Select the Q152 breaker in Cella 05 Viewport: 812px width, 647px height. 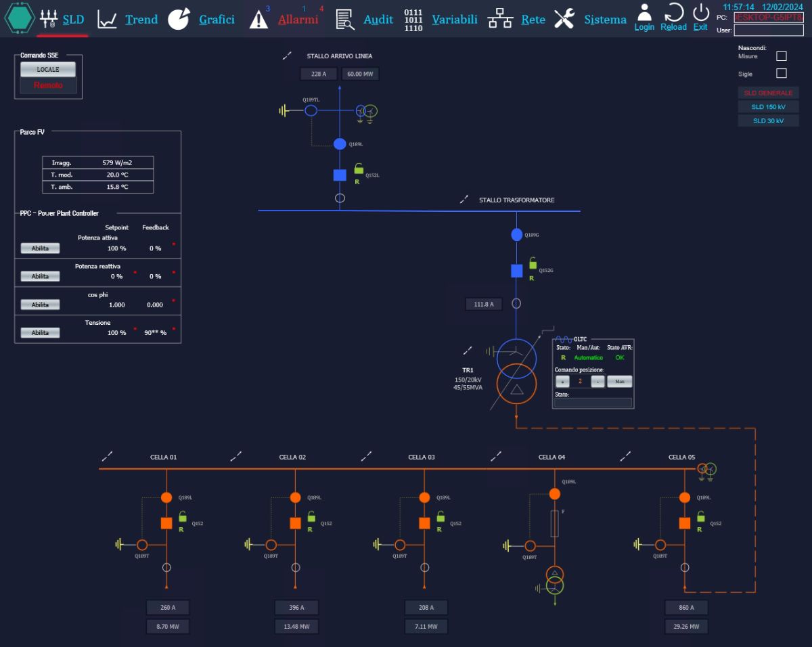coord(685,523)
